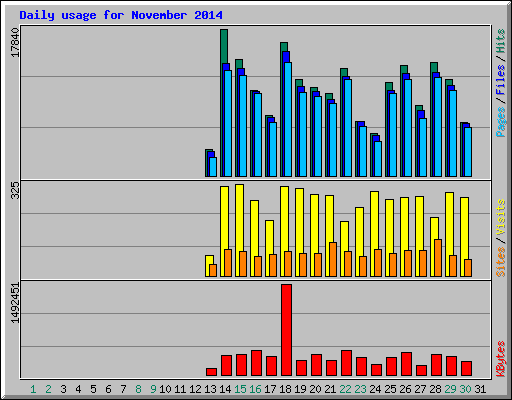Viewport: 512px width, 400px height.
Task: Click day 14 on the x-axis
Action: [225, 389]
